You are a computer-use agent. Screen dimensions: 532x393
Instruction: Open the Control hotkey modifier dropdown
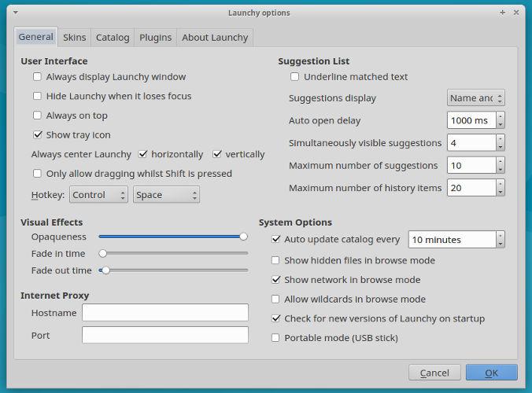(x=98, y=194)
